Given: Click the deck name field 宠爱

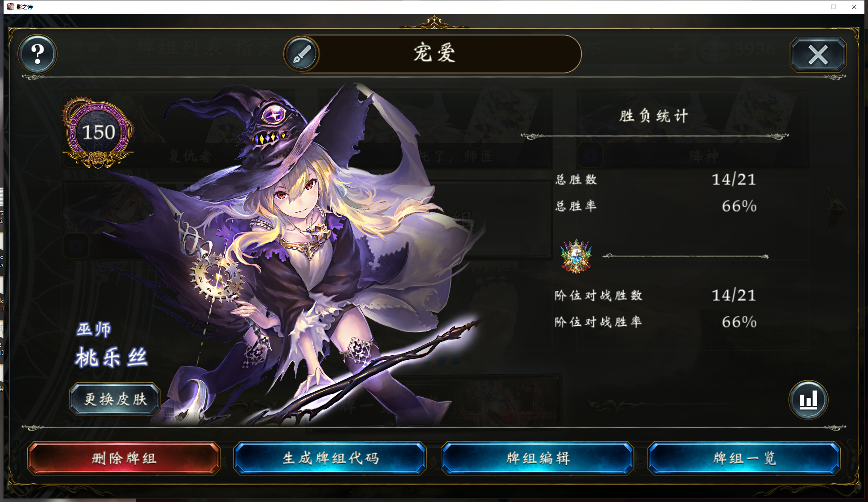Looking at the screenshot, I should 434,54.
